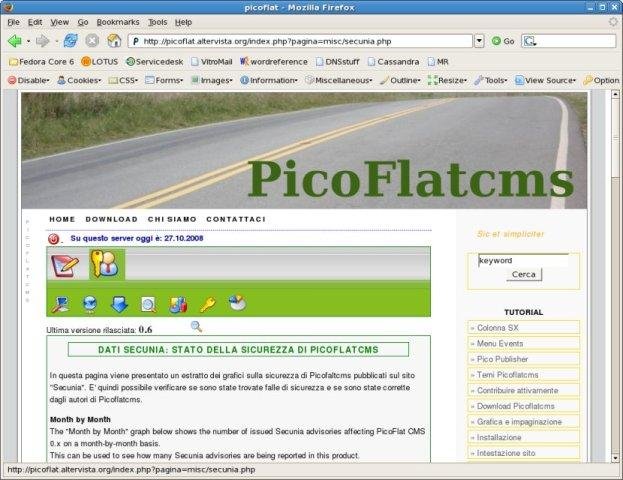
Task: Open the MR bookmark
Action: [438, 62]
